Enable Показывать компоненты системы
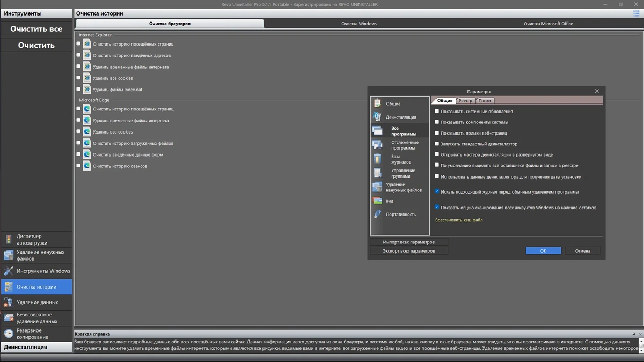Image resolution: width=644 pixels, height=362 pixels. pos(437,122)
